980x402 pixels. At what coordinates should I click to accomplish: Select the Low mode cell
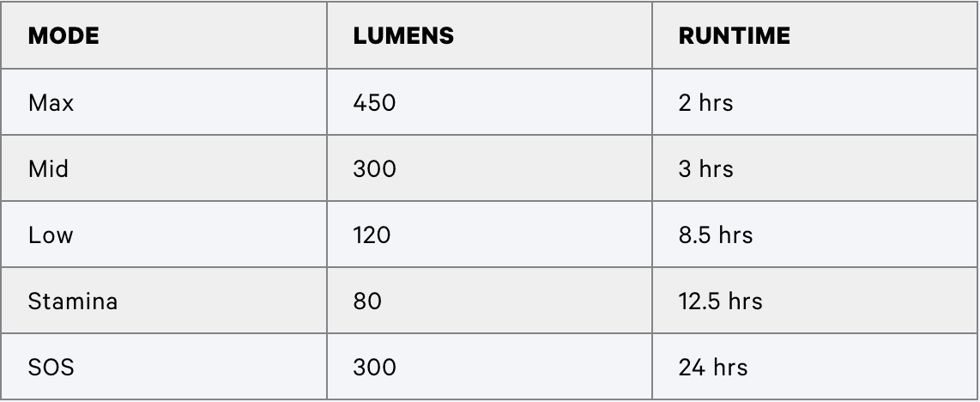pyautogui.click(x=164, y=234)
